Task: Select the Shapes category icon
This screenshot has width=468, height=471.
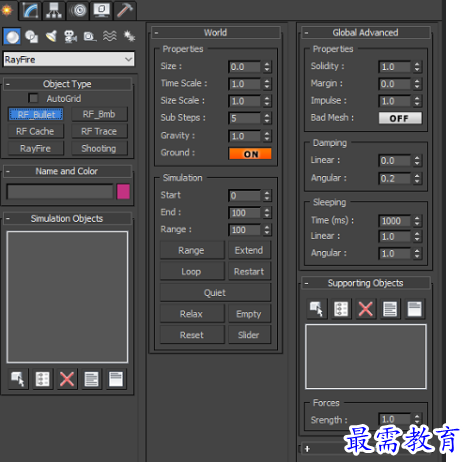Action: pyautogui.click(x=32, y=36)
